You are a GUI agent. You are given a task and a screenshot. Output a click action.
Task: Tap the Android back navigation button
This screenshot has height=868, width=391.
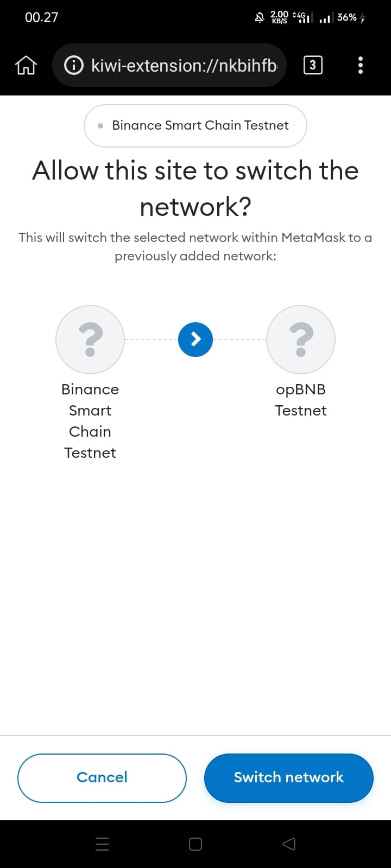point(289,844)
